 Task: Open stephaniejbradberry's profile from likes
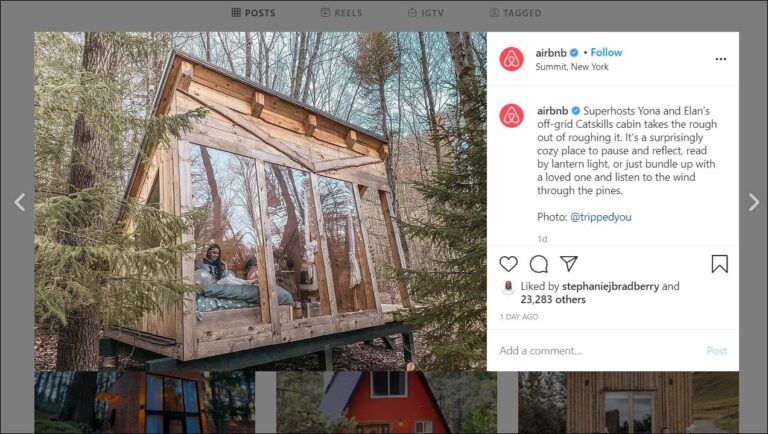pyautogui.click(x=603, y=286)
